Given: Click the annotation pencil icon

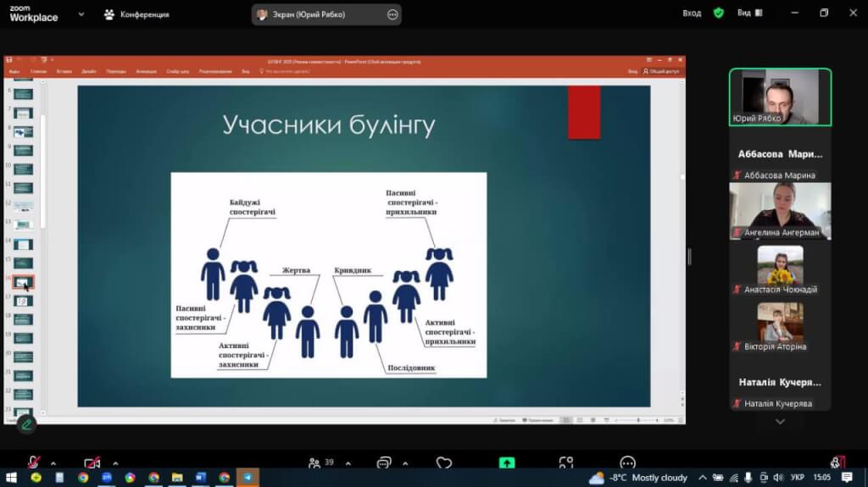Looking at the screenshot, I should coord(26,423).
